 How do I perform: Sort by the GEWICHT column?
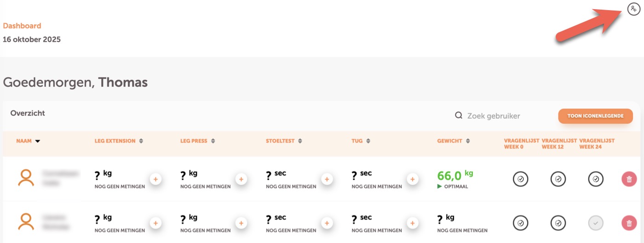[454, 141]
